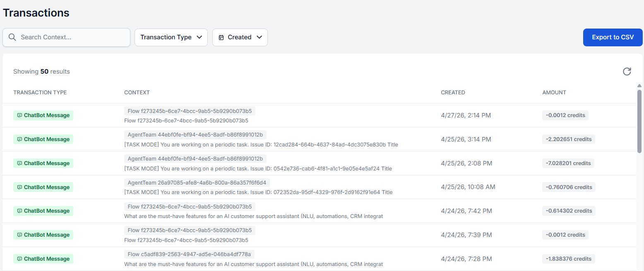The height and width of the screenshot is (271, 644).
Task: Click the -1.838376 credits amount
Action: [x=569, y=259]
